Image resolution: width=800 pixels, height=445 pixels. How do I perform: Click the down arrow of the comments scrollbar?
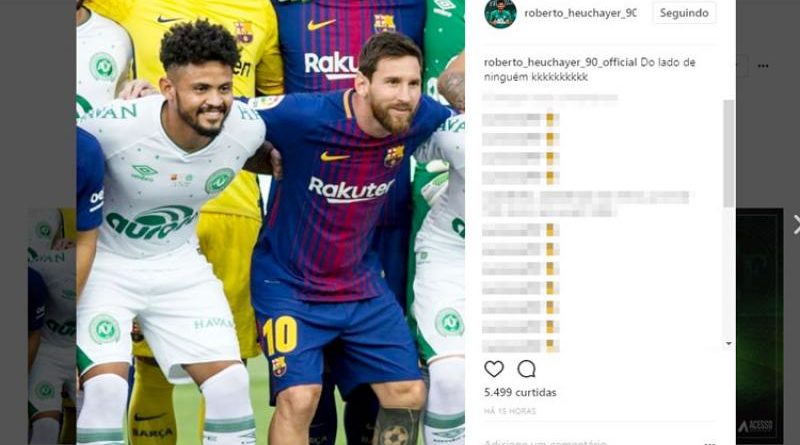point(729,343)
